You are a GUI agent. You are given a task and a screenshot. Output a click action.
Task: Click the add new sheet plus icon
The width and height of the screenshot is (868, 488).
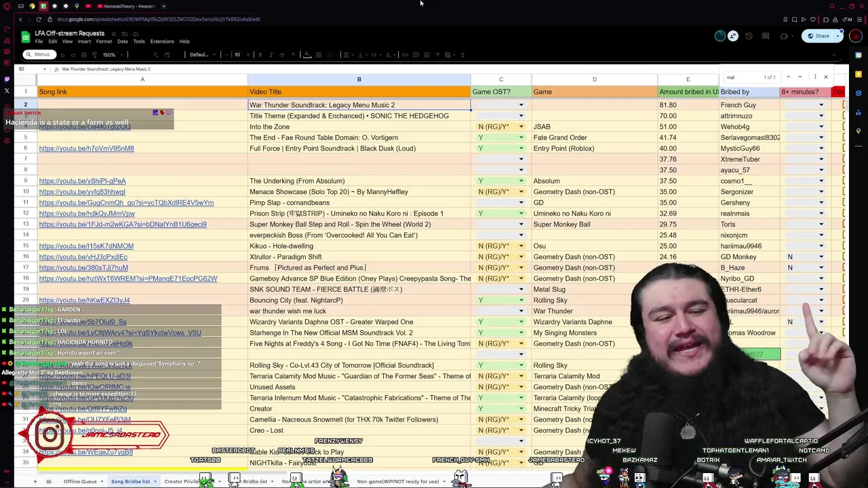35,481
